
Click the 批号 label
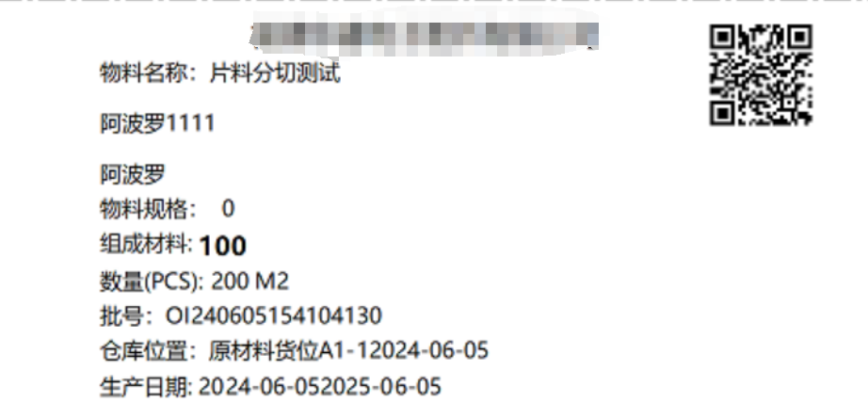(121, 316)
